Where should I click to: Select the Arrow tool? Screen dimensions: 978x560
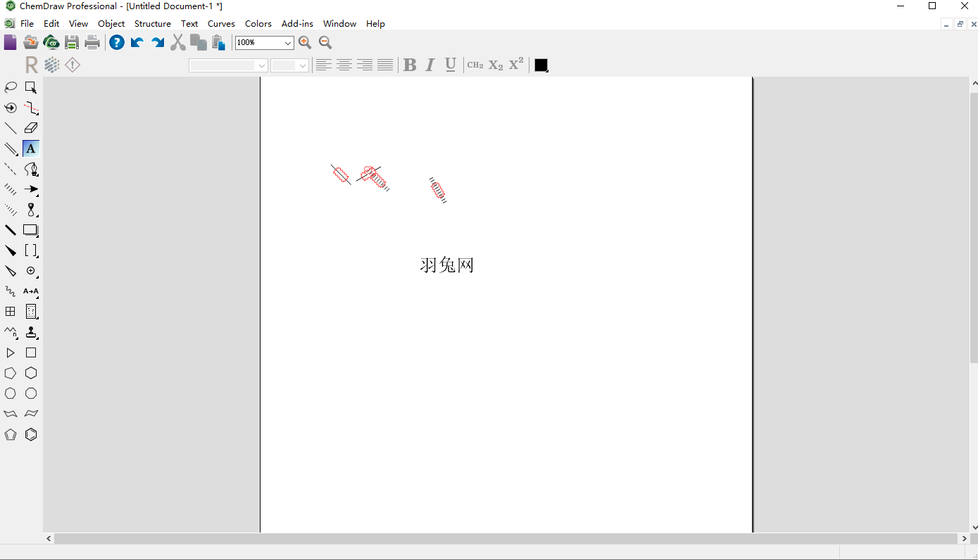pos(31,189)
